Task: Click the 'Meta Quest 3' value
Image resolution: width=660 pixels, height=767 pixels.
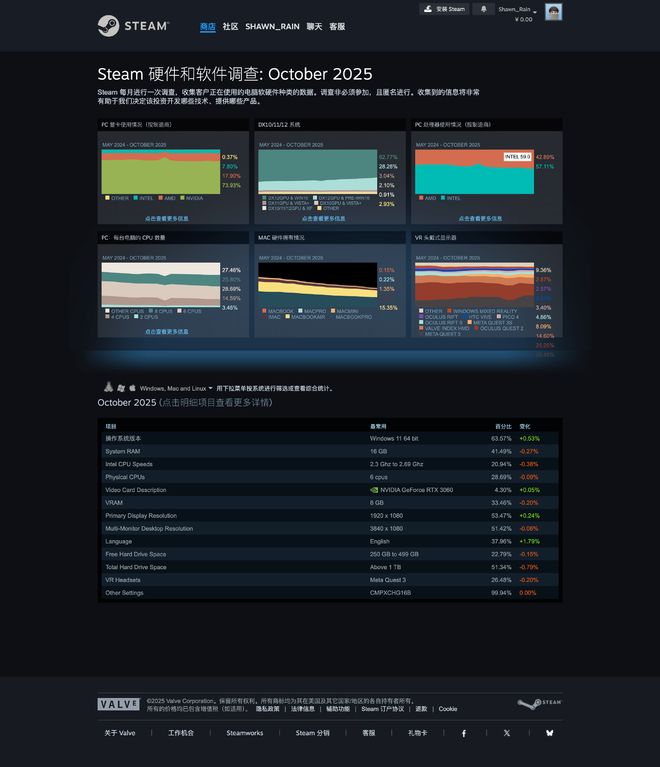Action: tap(387, 580)
